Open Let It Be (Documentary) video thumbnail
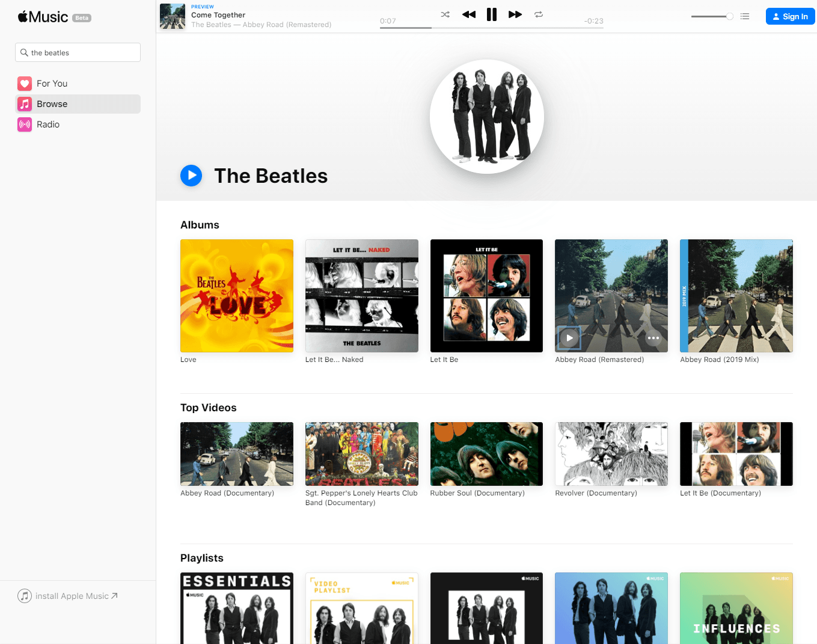 tap(736, 454)
